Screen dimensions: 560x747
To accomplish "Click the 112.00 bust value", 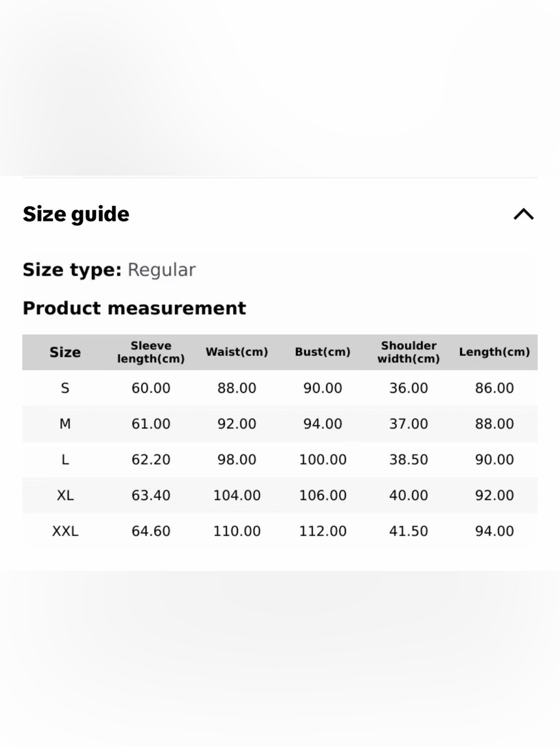I will point(323,531).
